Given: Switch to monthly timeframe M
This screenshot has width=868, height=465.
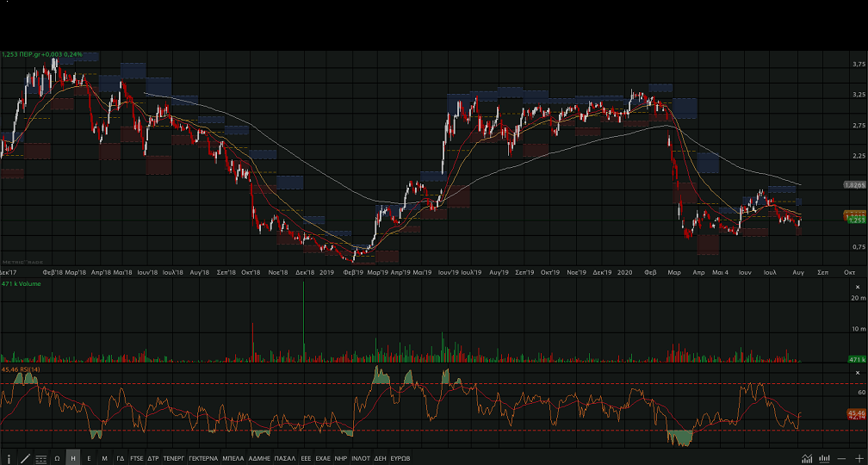Looking at the screenshot, I should pos(104,458).
